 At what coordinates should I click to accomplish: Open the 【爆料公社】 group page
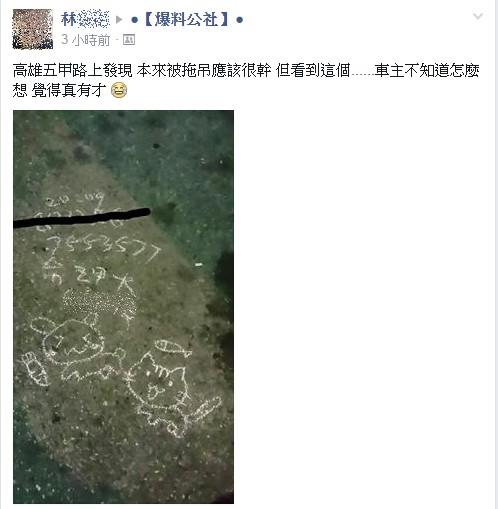tap(187, 19)
